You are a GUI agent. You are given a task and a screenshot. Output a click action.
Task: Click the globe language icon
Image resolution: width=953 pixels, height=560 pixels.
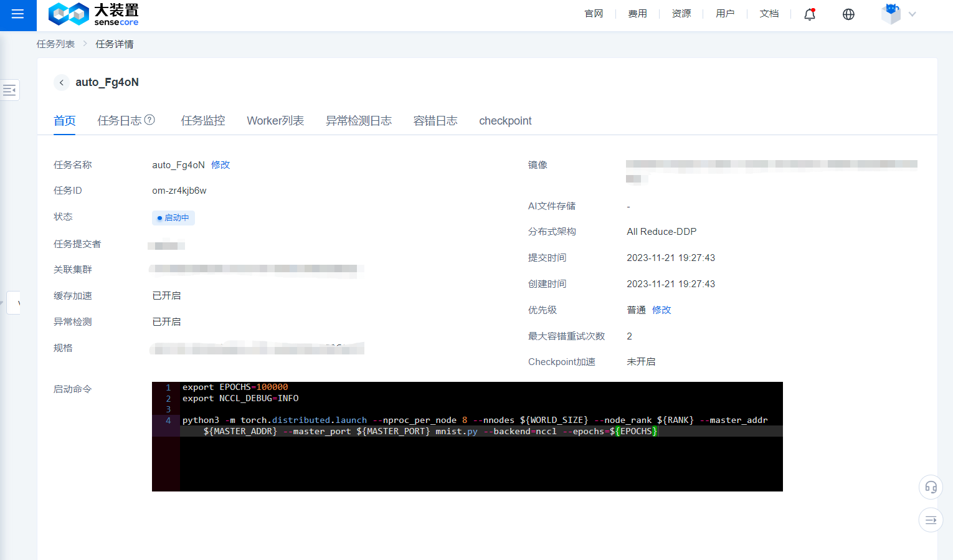(x=848, y=14)
